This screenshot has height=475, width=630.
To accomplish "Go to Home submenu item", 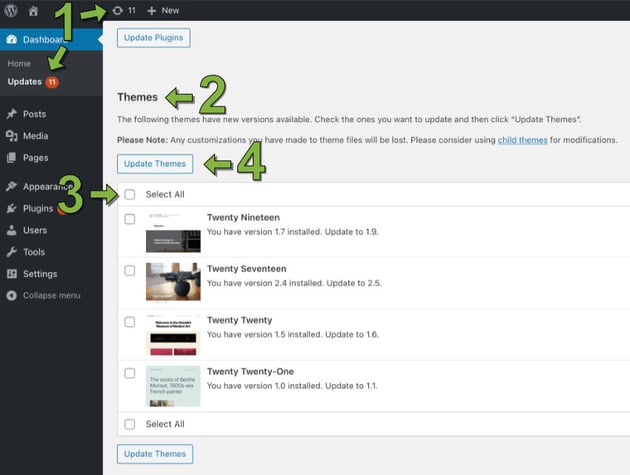I will [x=19, y=63].
